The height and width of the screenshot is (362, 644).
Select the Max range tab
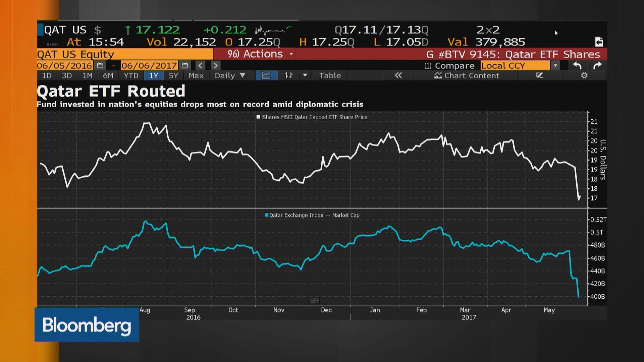point(196,75)
